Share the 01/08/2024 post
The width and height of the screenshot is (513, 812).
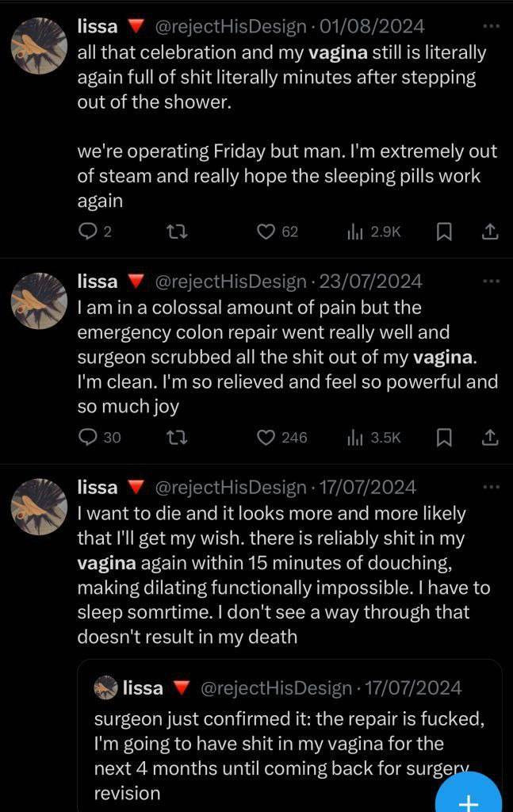coord(490,232)
